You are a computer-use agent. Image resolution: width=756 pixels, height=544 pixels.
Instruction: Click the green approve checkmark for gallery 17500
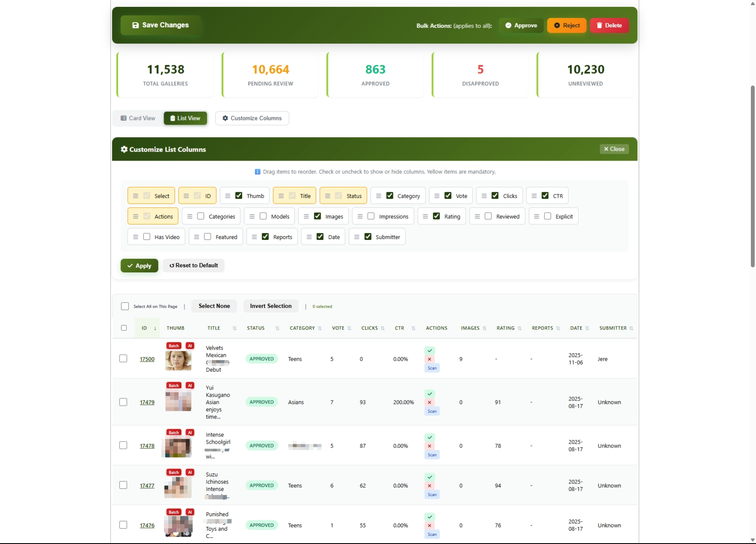click(x=430, y=350)
